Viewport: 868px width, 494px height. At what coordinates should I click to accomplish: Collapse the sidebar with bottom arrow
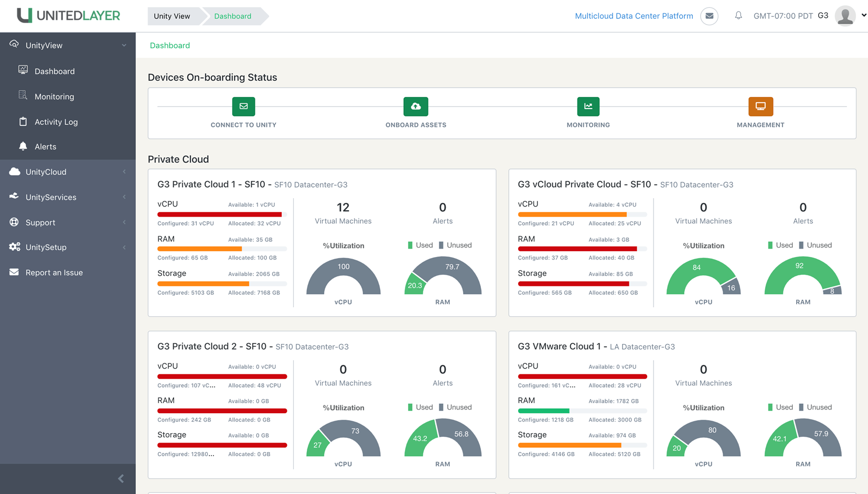(x=121, y=478)
